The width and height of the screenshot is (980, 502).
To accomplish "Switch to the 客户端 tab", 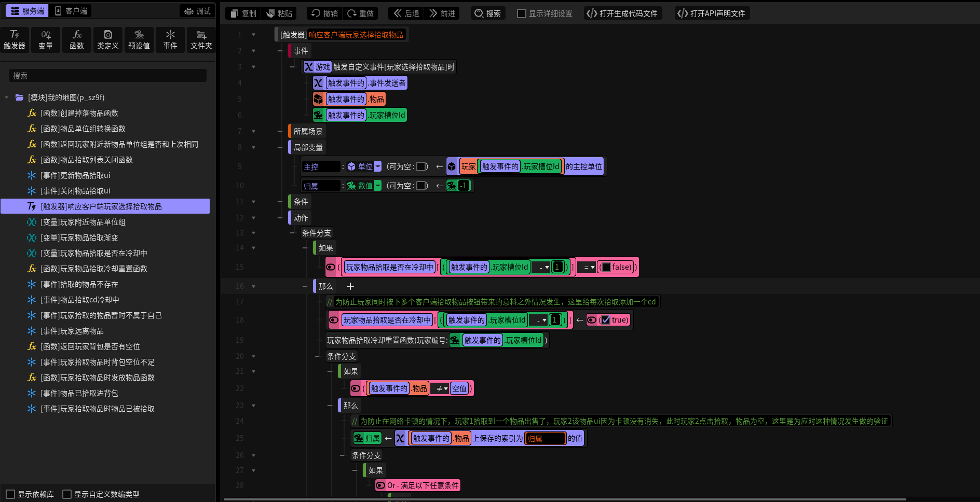I will [71, 11].
